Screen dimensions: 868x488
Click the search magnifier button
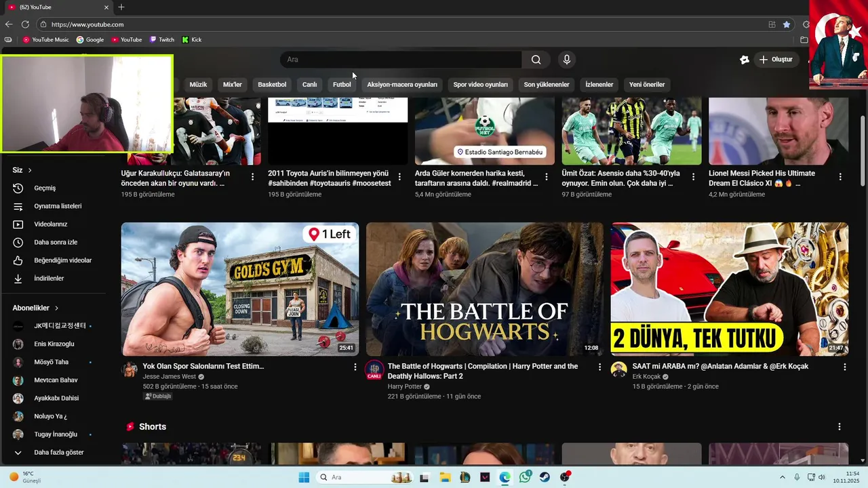click(536, 60)
